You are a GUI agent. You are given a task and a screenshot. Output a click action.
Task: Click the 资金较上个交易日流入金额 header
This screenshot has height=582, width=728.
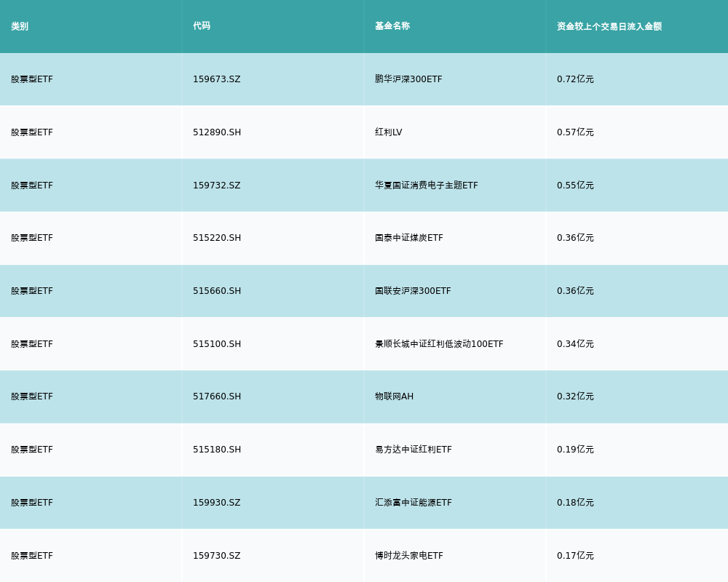[x=609, y=26]
